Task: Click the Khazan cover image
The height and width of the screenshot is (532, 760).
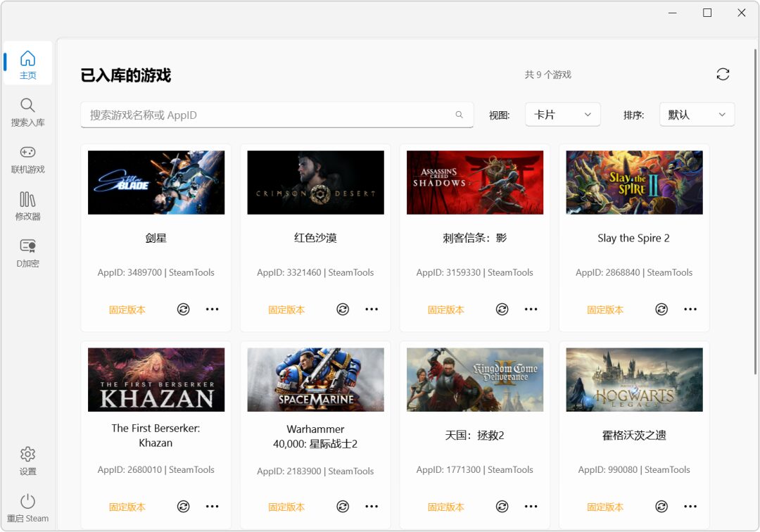Action: pos(156,379)
